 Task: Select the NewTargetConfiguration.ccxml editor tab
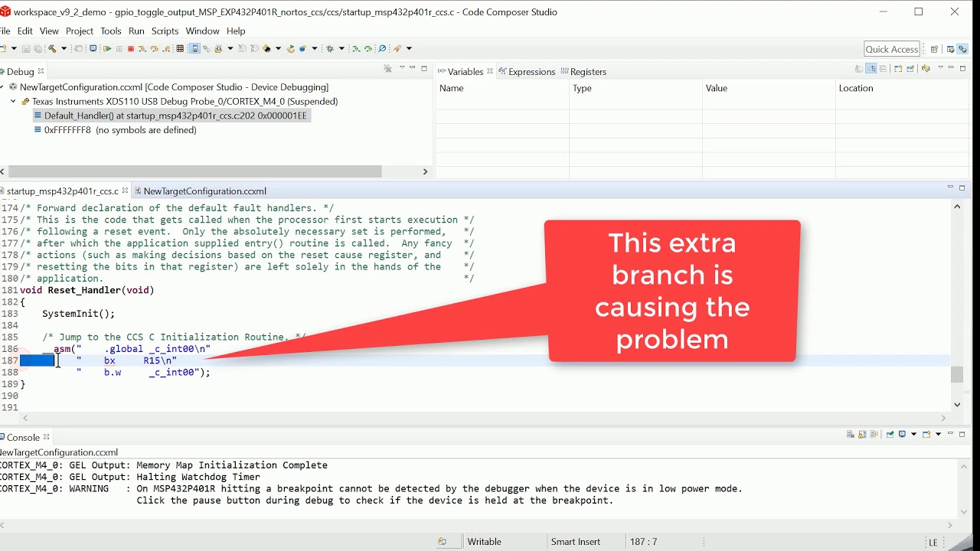(x=200, y=191)
